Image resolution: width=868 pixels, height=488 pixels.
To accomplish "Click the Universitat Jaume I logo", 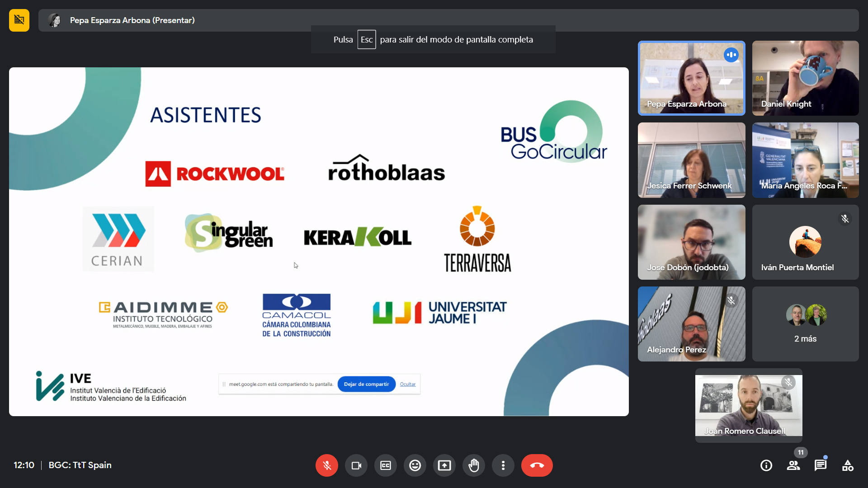I will coord(440,313).
